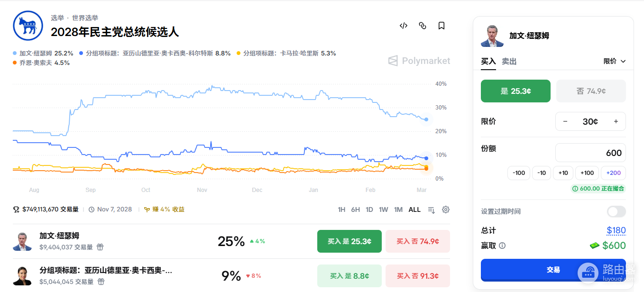
Task: Click 亚历山德里亚·奥卡西奥-科尔特斯 8.8% legend entry
Action: coord(155,53)
